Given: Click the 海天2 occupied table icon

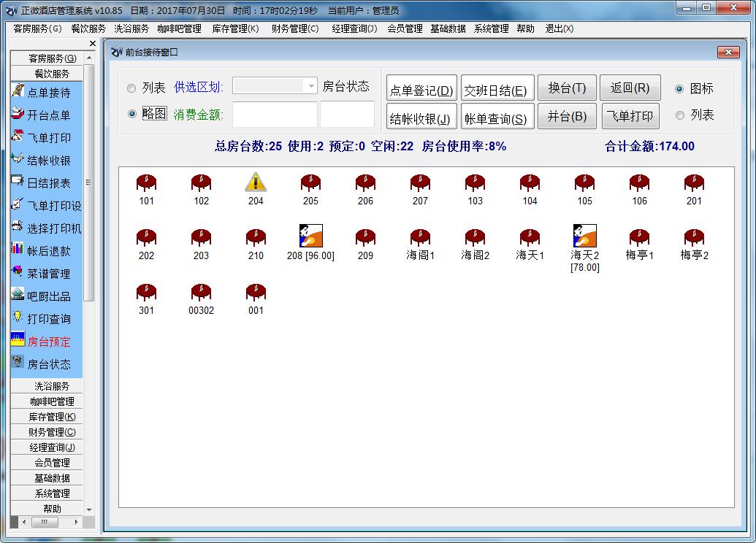Looking at the screenshot, I should [584, 236].
